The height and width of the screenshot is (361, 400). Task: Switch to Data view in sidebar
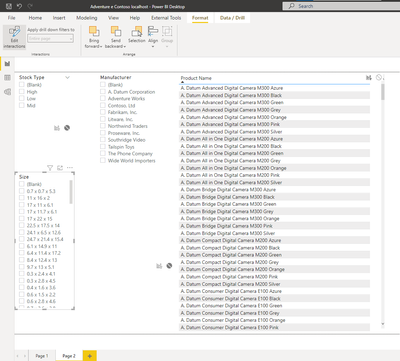7,78
